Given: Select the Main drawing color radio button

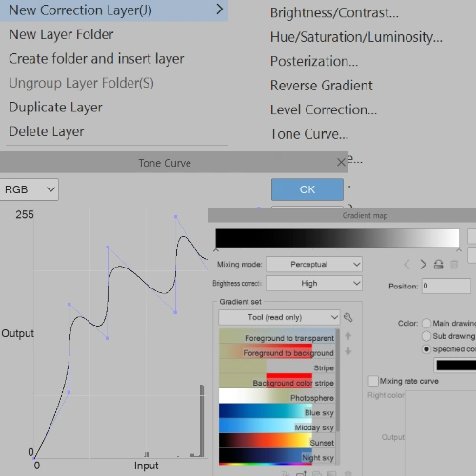Looking at the screenshot, I should click(x=426, y=323).
